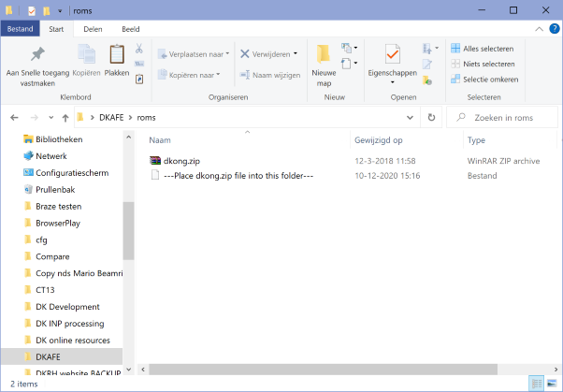Open address bar history dropdown chevron

(410, 118)
